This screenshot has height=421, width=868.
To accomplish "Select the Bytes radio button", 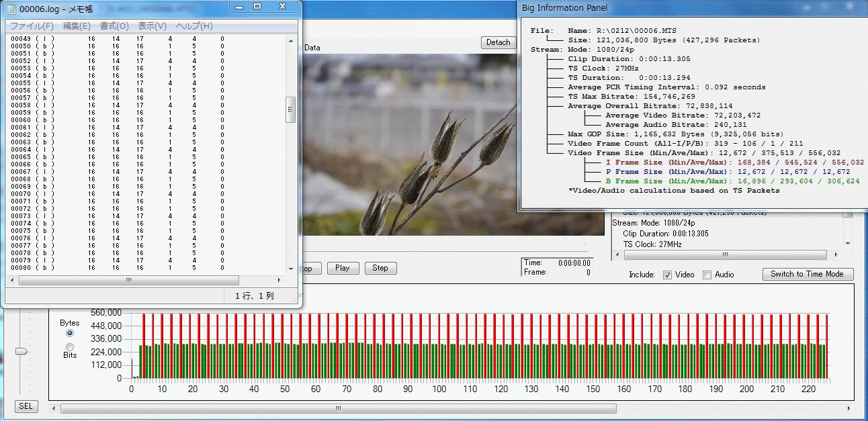I will point(70,333).
